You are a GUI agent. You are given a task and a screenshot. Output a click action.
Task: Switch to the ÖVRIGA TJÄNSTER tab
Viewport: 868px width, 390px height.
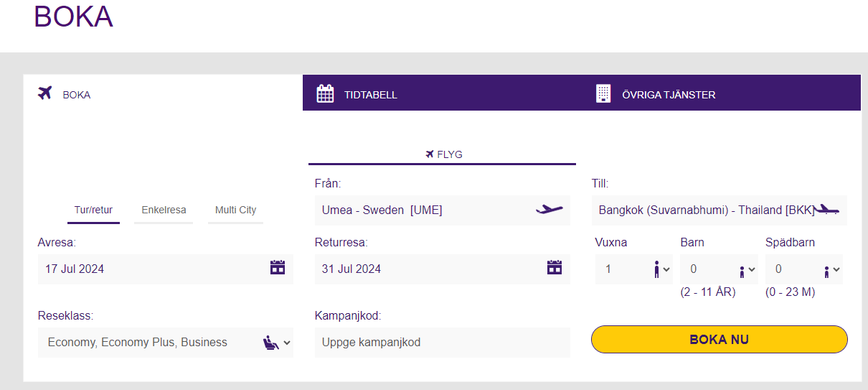[x=668, y=95]
